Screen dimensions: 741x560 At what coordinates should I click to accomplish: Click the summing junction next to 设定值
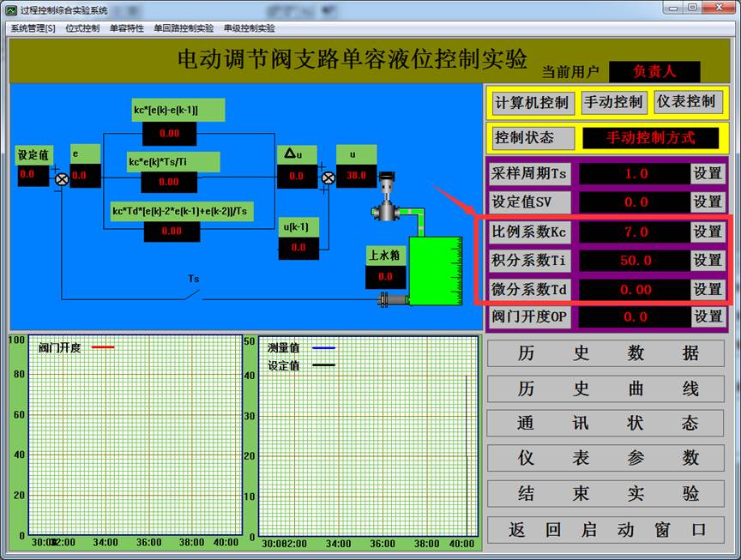pyautogui.click(x=62, y=178)
